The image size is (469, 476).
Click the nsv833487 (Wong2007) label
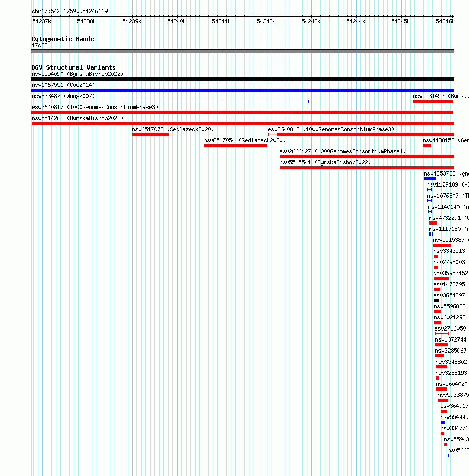point(63,96)
